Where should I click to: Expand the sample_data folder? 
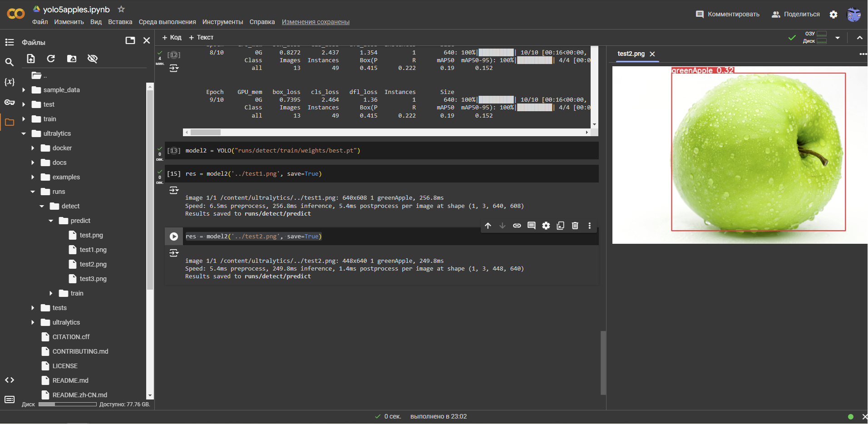24,90
